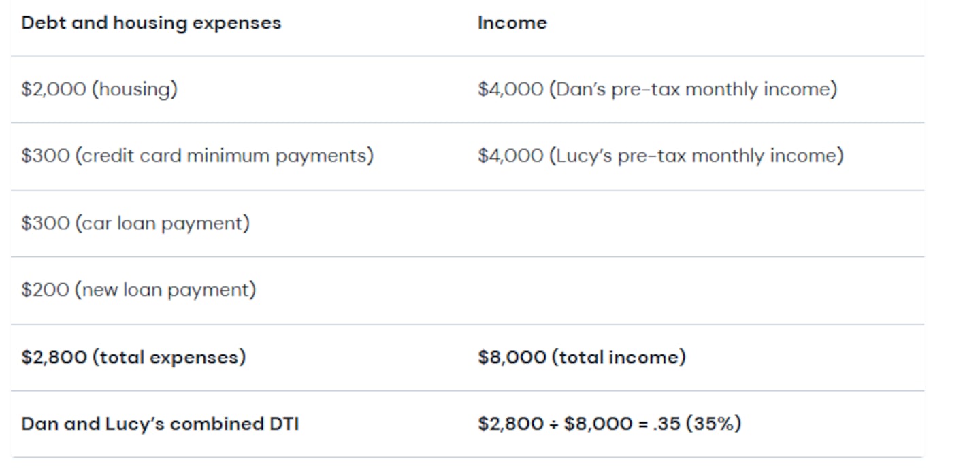Select the "$200 (new loan payment)" cell
Screen dimensions: 980x470
coord(138,290)
